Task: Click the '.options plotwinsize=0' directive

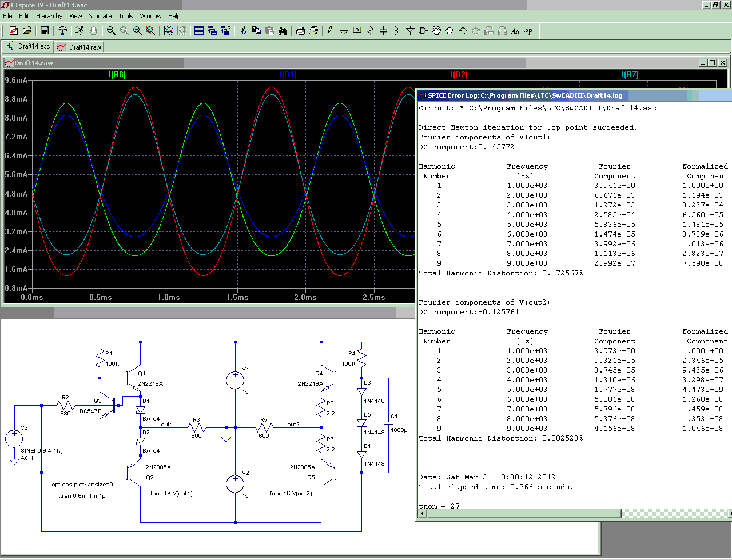Action: pyautogui.click(x=82, y=485)
